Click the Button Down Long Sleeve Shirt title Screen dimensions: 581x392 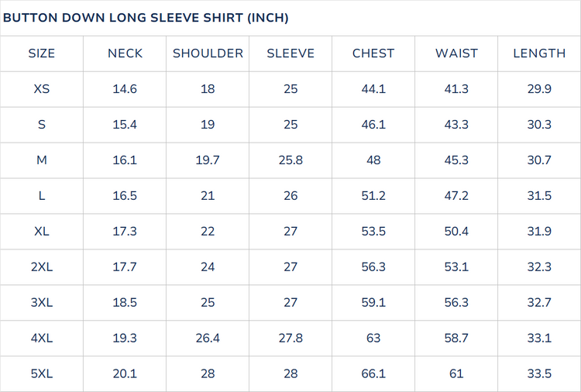[146, 18]
